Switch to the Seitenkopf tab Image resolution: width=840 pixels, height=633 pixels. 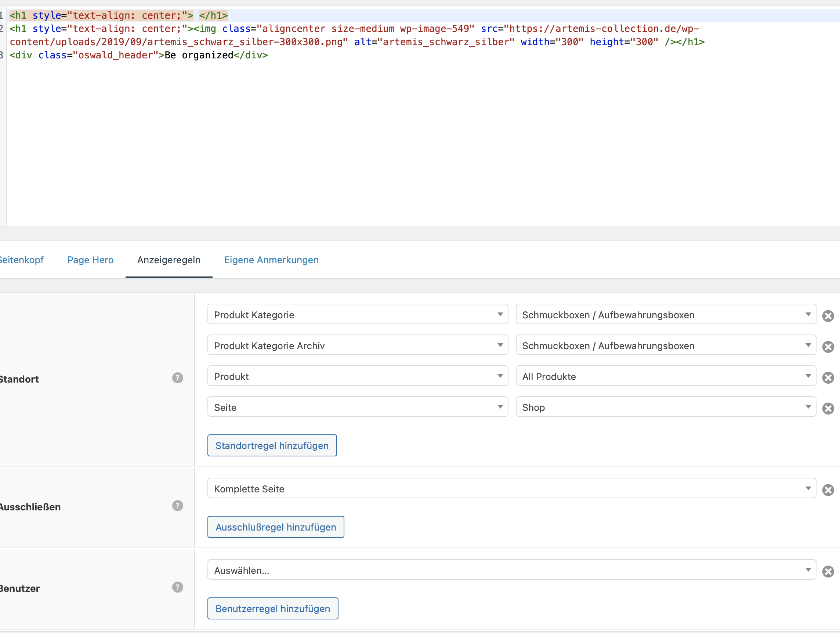(x=21, y=260)
